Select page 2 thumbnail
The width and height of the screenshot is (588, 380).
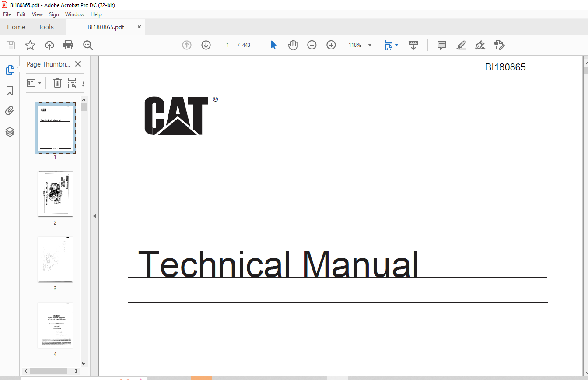tap(55, 194)
